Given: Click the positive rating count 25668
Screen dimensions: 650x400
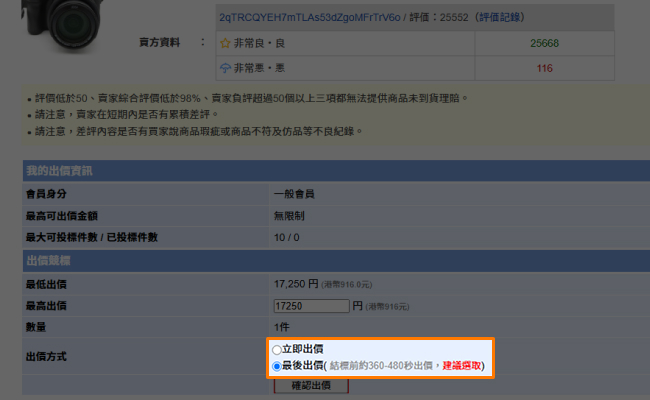Looking at the screenshot, I should coord(543,43).
